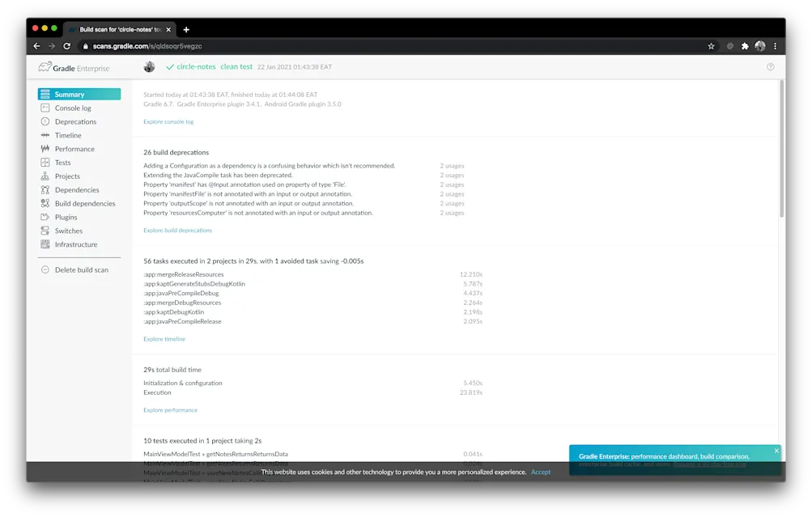Screen dimensions: 812x517
Task: Click the ':app:mergeReleaseResources' task row
Action: click(312, 274)
